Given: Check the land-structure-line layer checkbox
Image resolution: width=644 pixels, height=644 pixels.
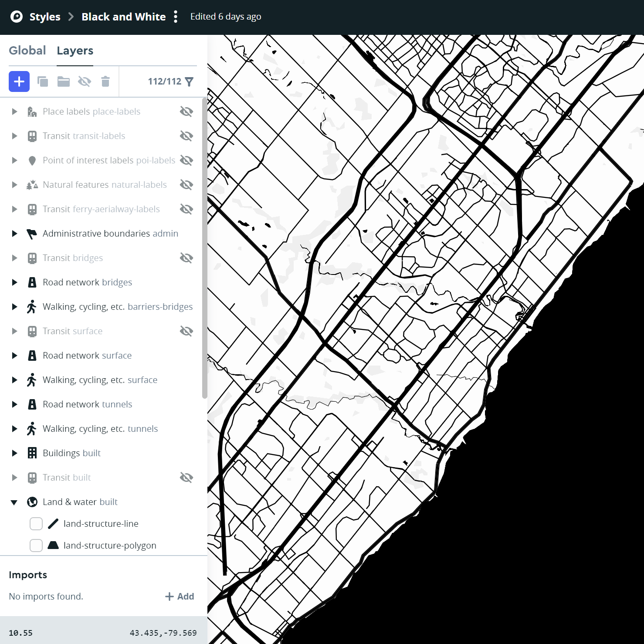Looking at the screenshot, I should coord(36,524).
